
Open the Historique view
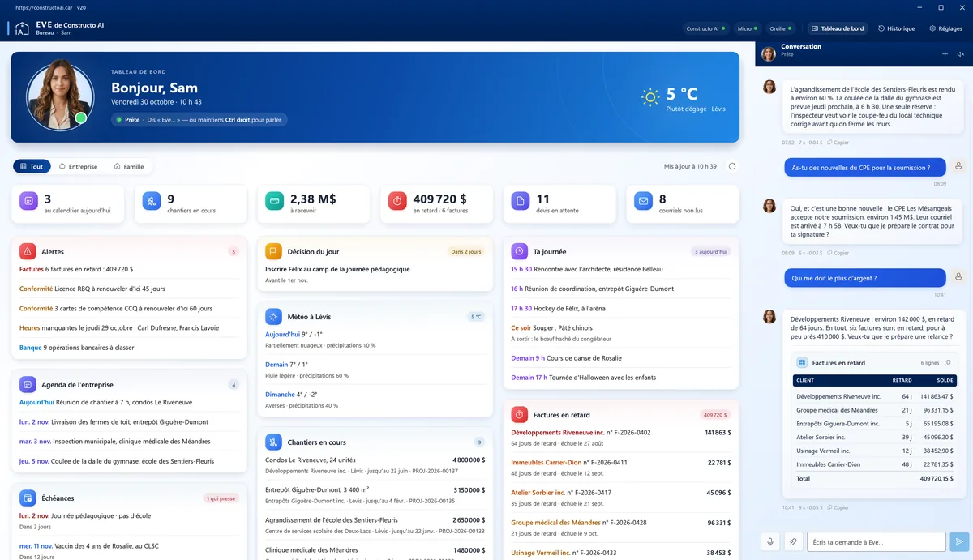896,28
